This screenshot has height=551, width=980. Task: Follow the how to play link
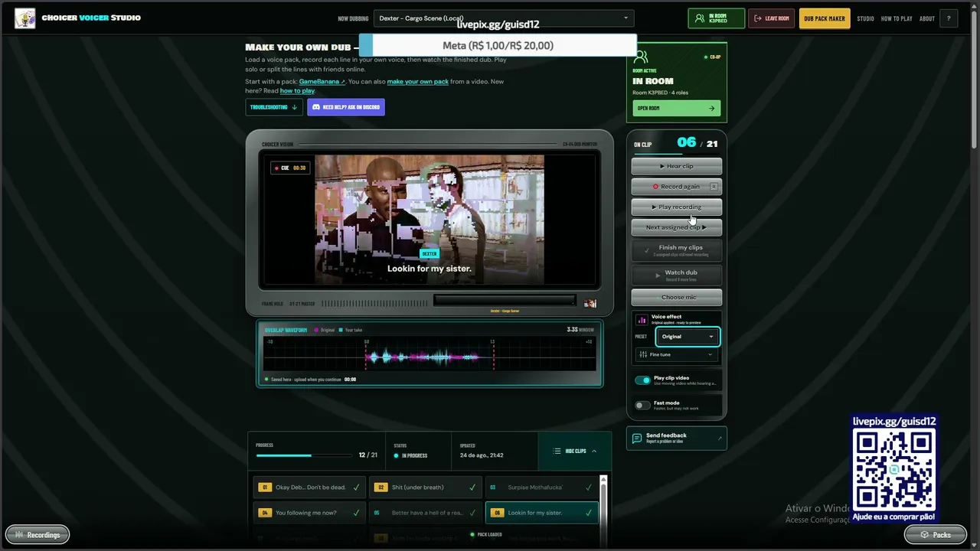pos(297,91)
